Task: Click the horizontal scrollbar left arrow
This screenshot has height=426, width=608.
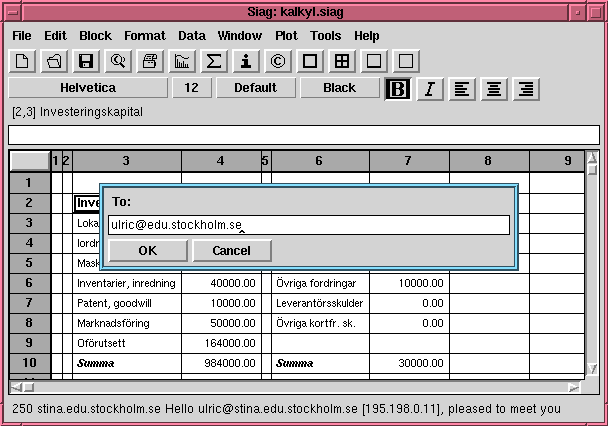Action: click(x=17, y=387)
